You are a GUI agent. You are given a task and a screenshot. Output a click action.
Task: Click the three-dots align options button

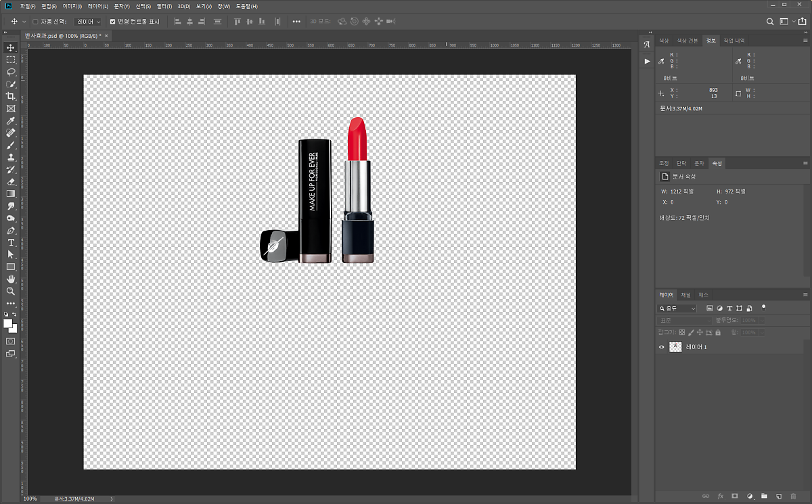point(296,22)
